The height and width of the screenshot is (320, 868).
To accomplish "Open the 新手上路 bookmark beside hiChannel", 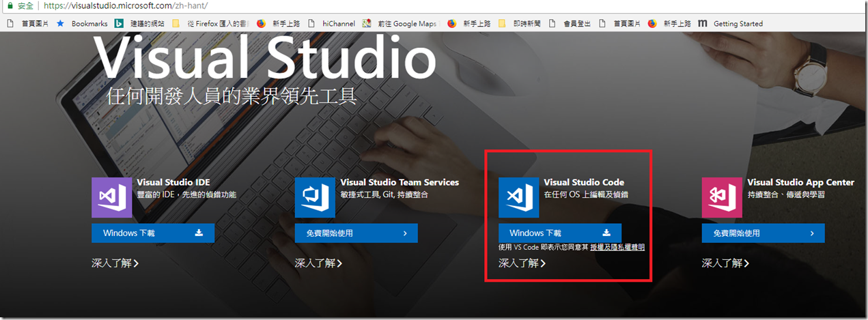I will [279, 23].
